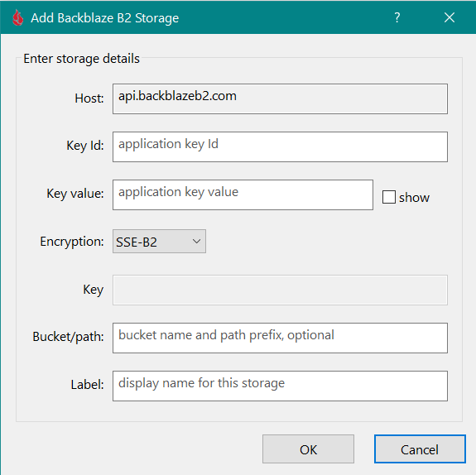
Task: Close the Add Backblaze B2 Storage dialog
Action: click(450, 17)
